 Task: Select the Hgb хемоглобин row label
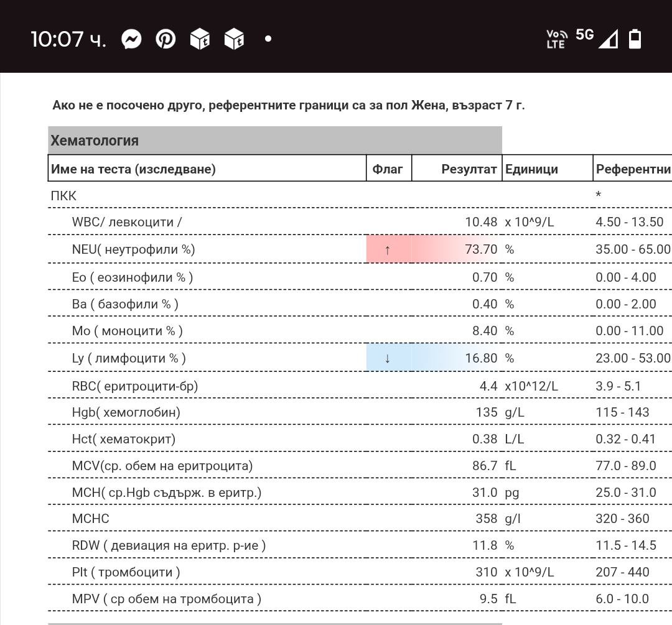click(126, 412)
